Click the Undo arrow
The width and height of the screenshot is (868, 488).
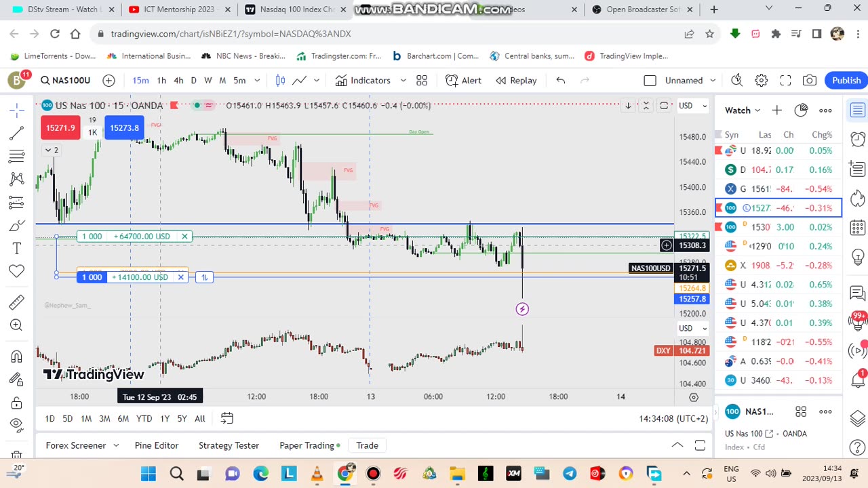tap(561, 80)
